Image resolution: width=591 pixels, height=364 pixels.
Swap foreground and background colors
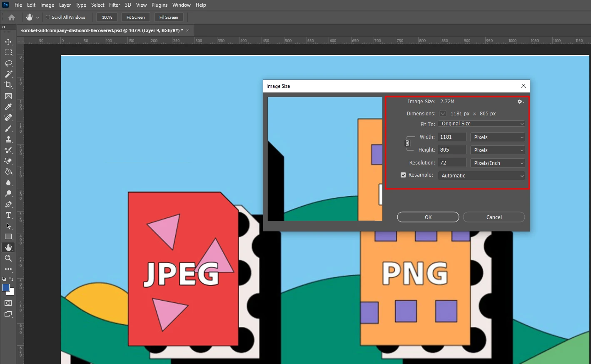click(x=12, y=279)
